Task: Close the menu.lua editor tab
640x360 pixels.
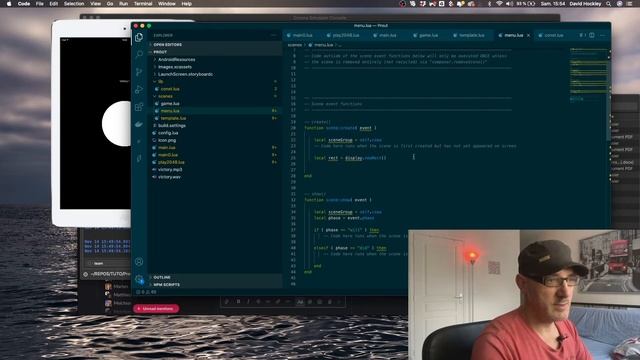Action: click(528, 36)
